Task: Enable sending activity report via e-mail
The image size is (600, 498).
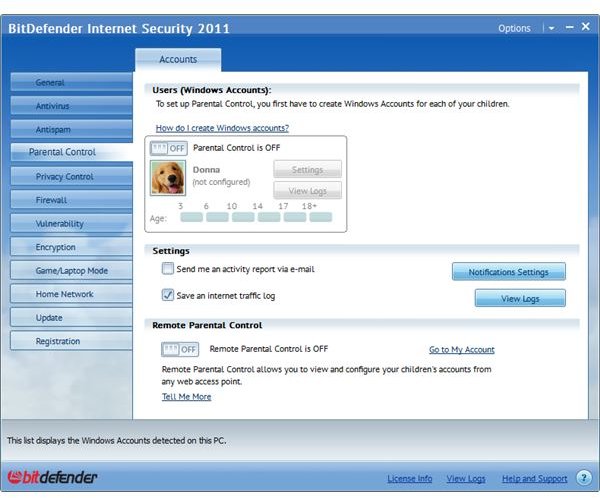Action: (168, 269)
